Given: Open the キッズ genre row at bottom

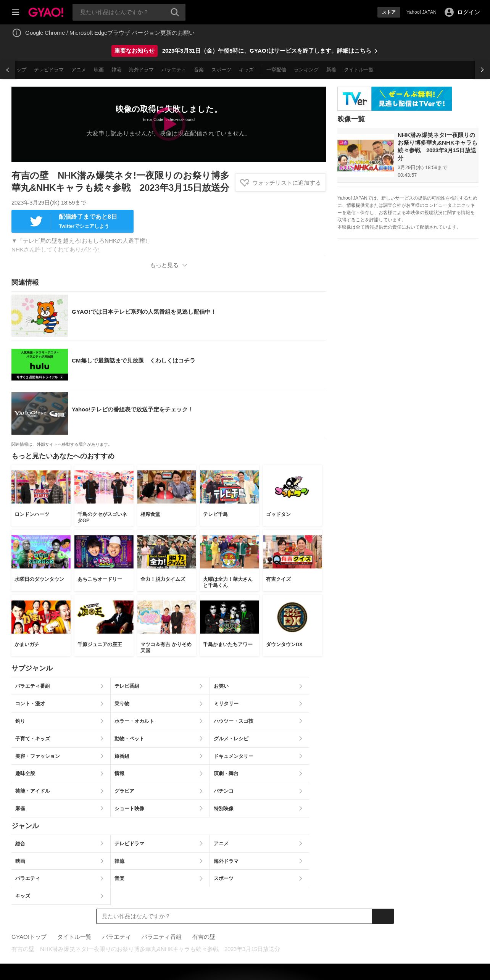Looking at the screenshot, I should 61,896.
